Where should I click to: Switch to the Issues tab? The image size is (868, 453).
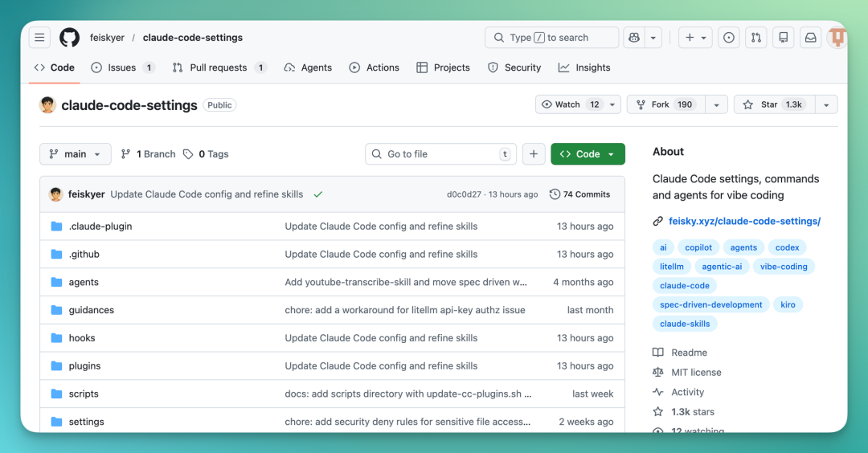click(123, 67)
